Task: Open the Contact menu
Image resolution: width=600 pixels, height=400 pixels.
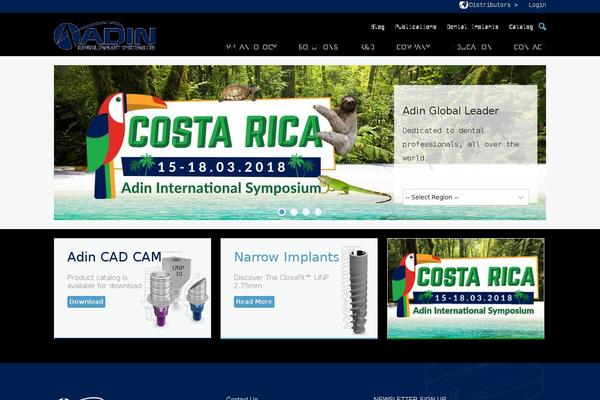Action: [x=528, y=47]
